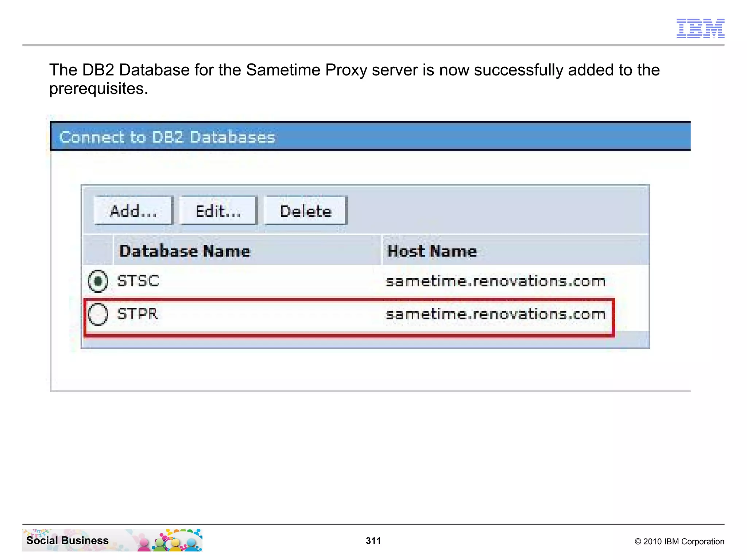Click the STSC database name cell
This screenshot has height=560, width=747.
coord(138,281)
